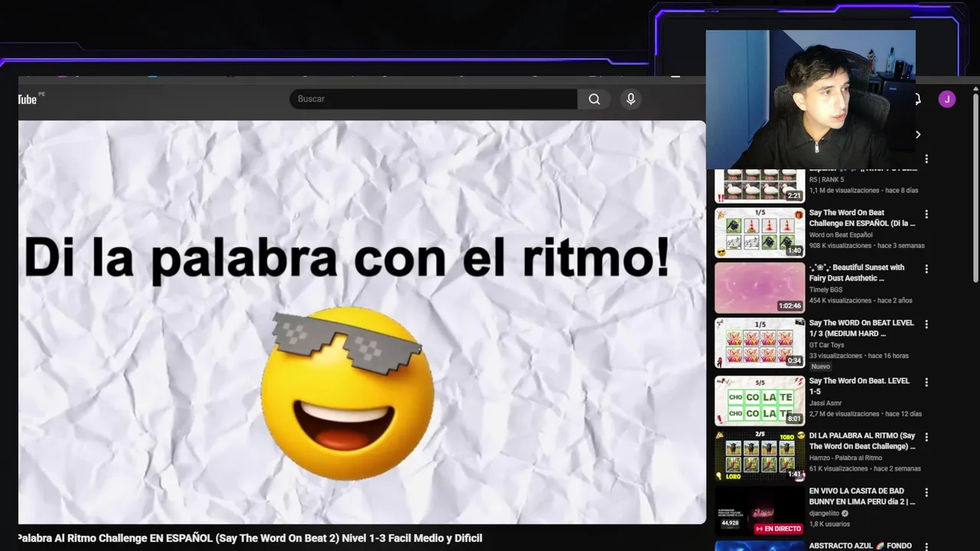Open the CHO CO LA TE thumbnail
Viewport: 980px width, 551px height.
[759, 400]
